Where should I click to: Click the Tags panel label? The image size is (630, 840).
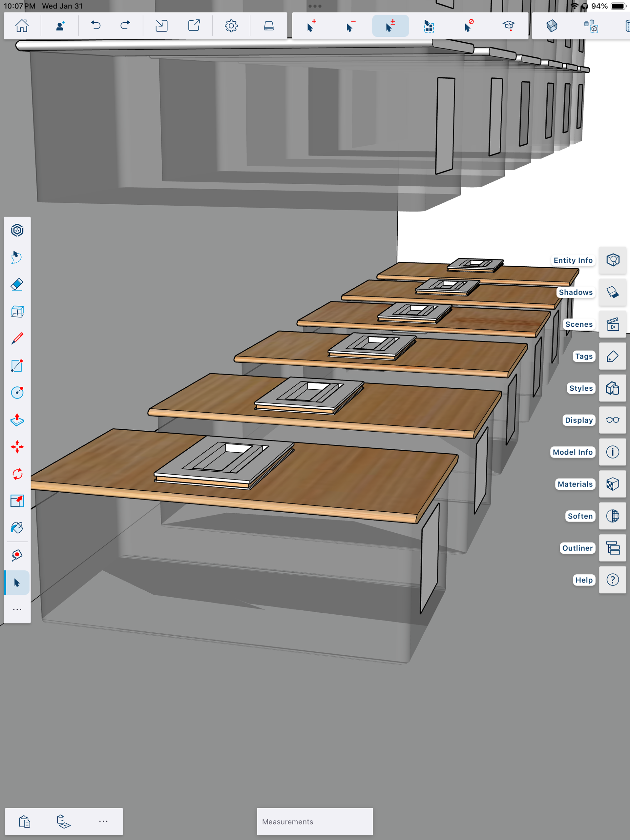[x=583, y=356]
